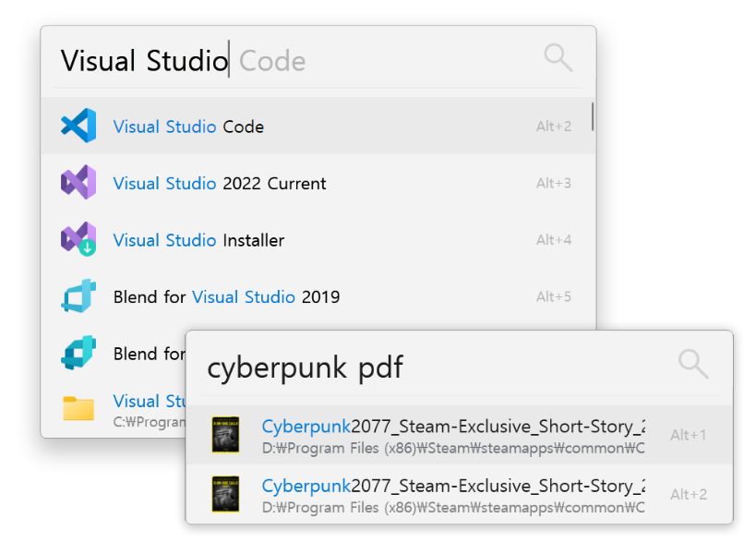This screenshot has width=756, height=554.
Task: Click the results scrollbar in the Visual Studio window
Action: coord(592,116)
